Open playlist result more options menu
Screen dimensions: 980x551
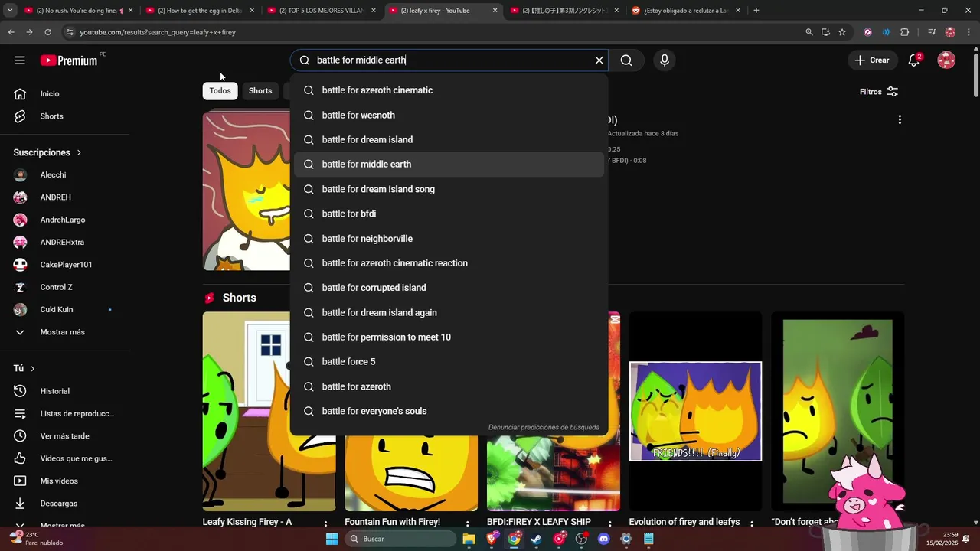(900, 120)
